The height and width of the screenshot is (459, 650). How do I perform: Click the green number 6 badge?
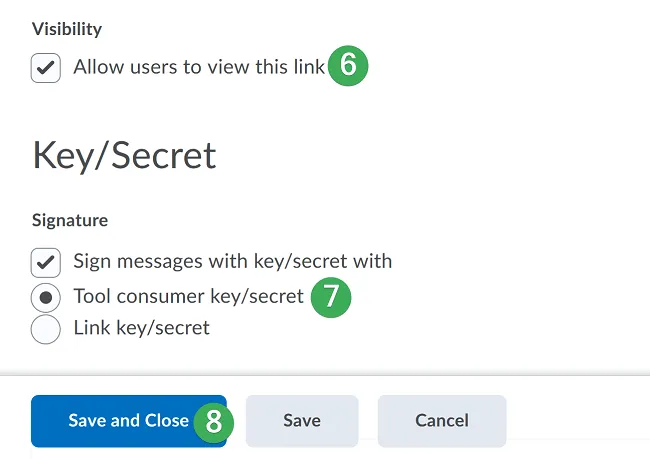(x=348, y=66)
